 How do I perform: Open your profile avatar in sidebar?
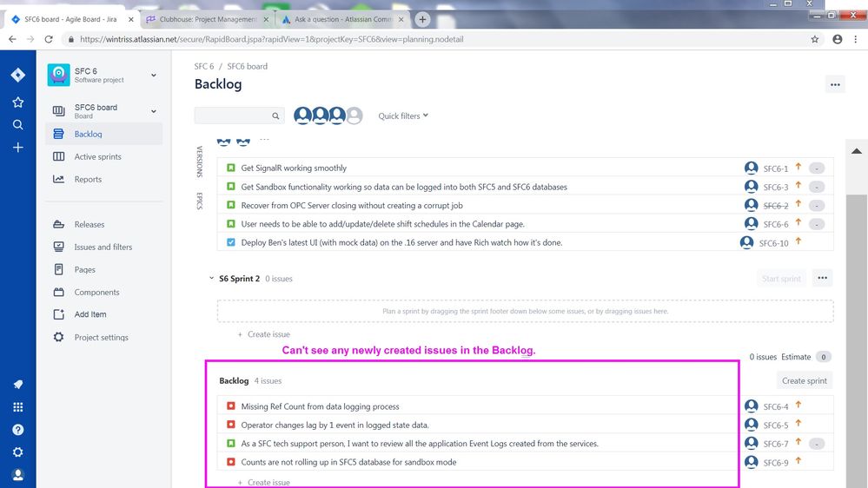click(17, 475)
